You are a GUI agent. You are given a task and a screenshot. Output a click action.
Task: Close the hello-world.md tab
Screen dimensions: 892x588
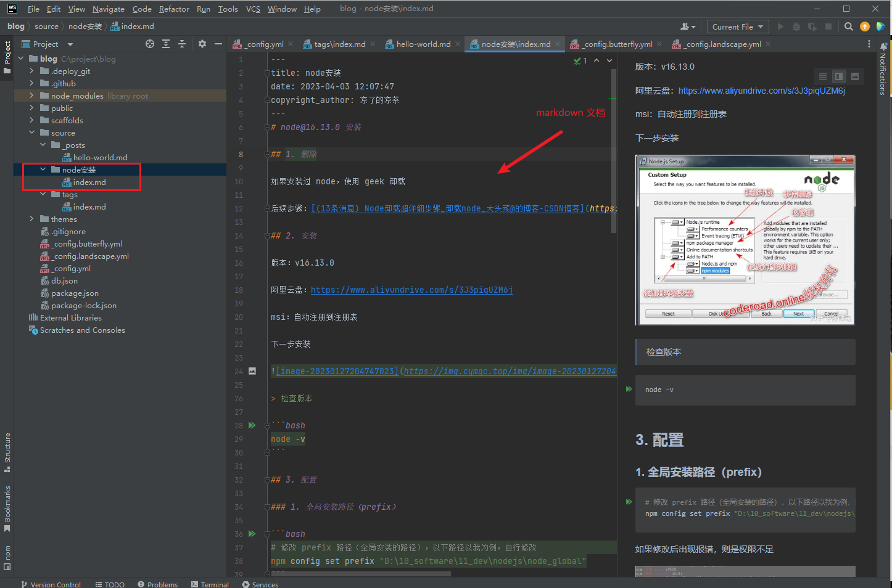click(458, 44)
